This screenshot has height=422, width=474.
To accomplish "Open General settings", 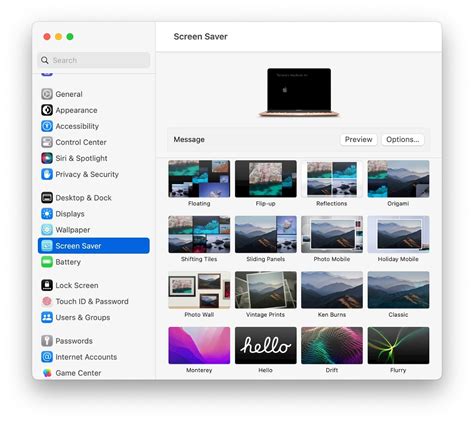I will pos(94,94).
